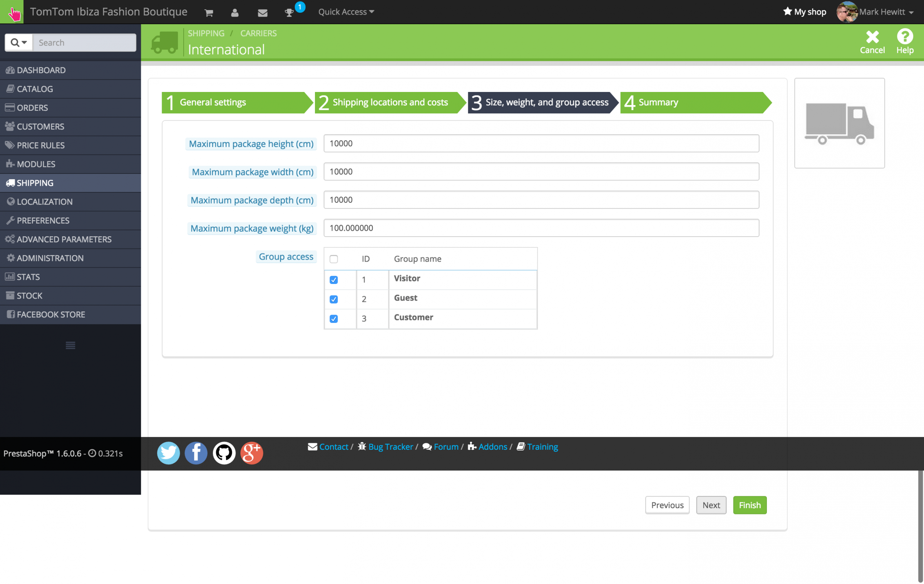Go to Shipping locations and costs step
The width and height of the screenshot is (924, 584).
[x=389, y=102]
